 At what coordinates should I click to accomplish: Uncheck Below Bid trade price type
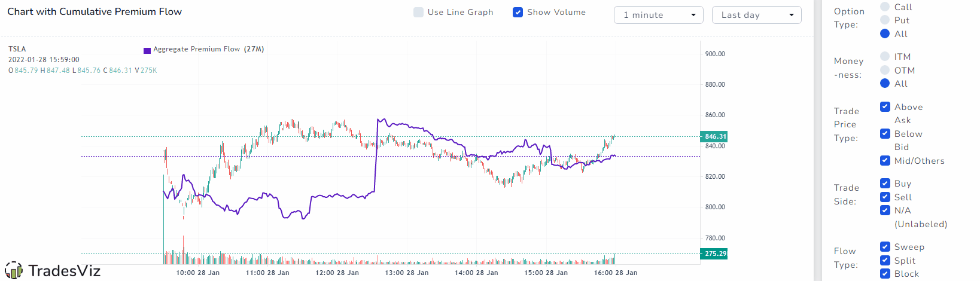point(885,133)
